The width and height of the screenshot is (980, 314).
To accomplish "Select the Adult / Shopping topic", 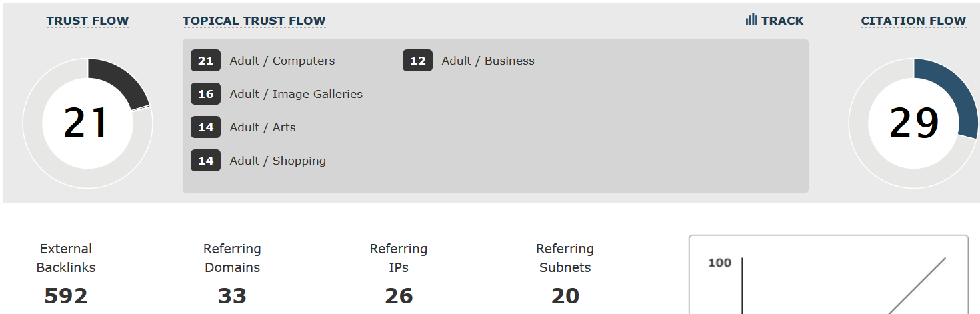I will 278,161.
